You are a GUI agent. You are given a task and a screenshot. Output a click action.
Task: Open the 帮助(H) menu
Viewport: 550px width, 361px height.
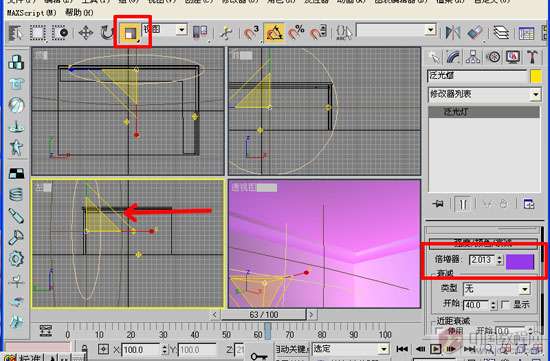(79, 13)
